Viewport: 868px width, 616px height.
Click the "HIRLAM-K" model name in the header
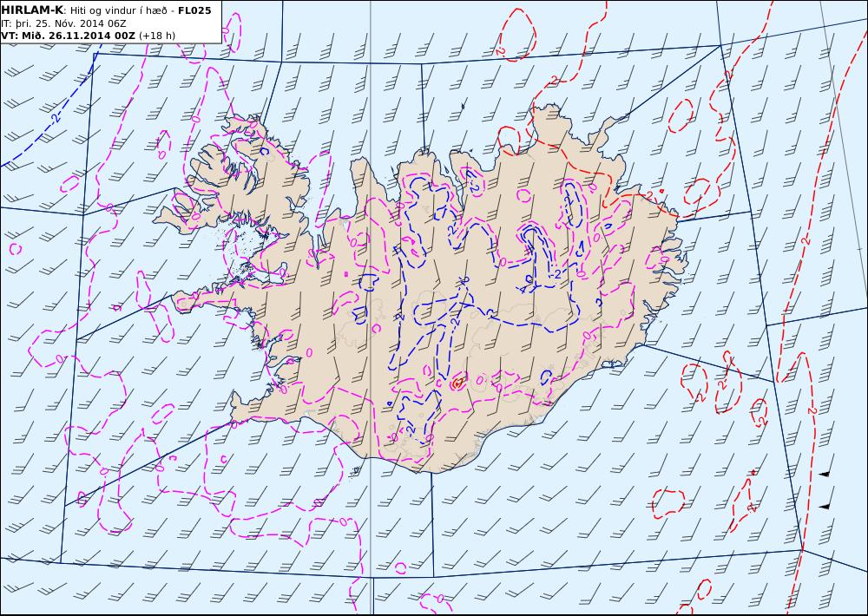click(x=32, y=10)
